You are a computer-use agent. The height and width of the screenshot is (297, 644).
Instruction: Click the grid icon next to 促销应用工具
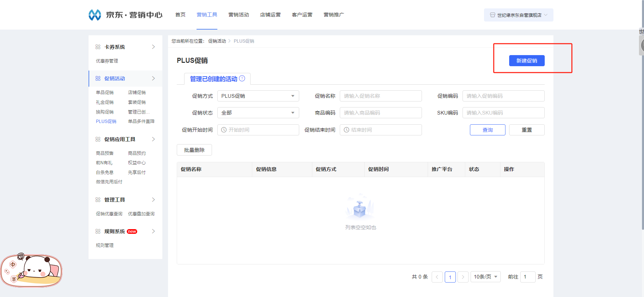(98, 139)
